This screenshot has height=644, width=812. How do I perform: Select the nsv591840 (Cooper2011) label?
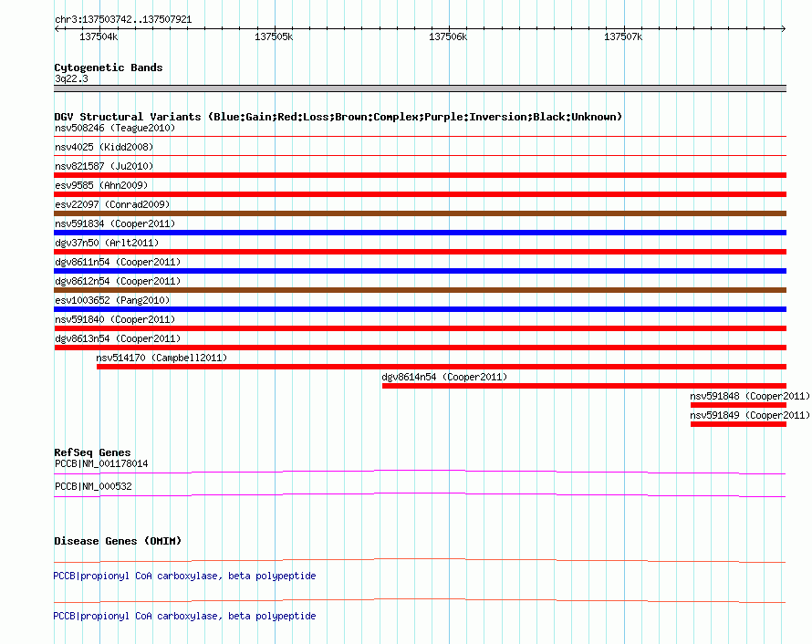click(x=115, y=319)
